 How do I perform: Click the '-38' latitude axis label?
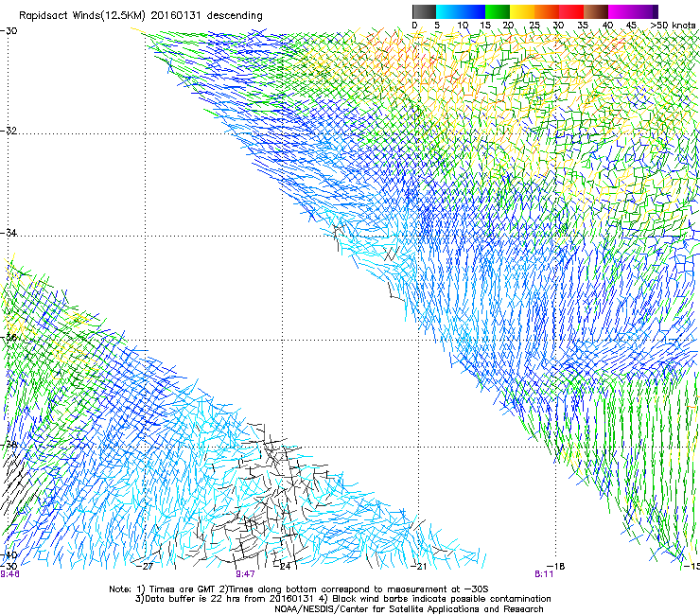[9, 445]
